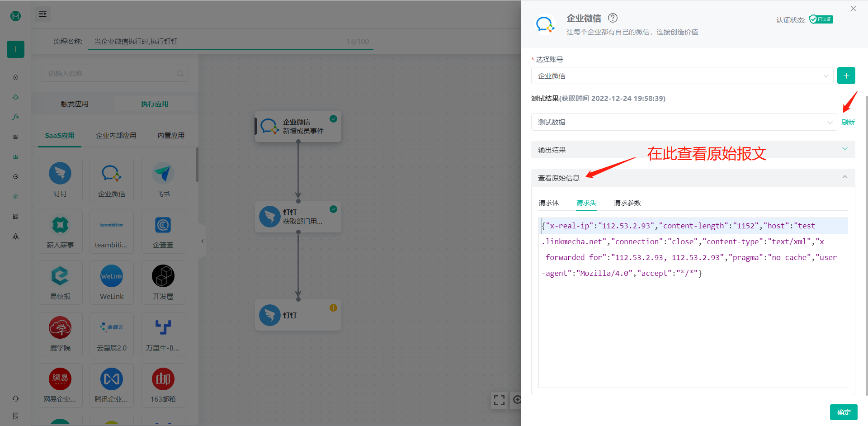Switch to 触发应用 tab
The width and height of the screenshot is (868, 426).
[x=75, y=104]
